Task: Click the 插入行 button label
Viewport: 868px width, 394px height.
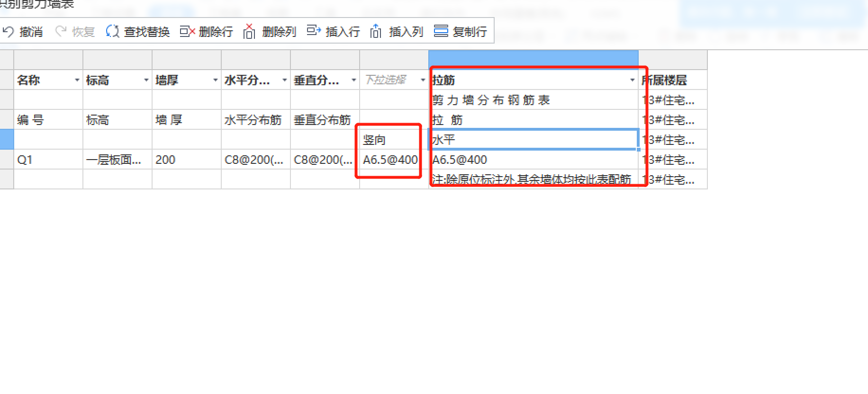Action: [x=343, y=32]
